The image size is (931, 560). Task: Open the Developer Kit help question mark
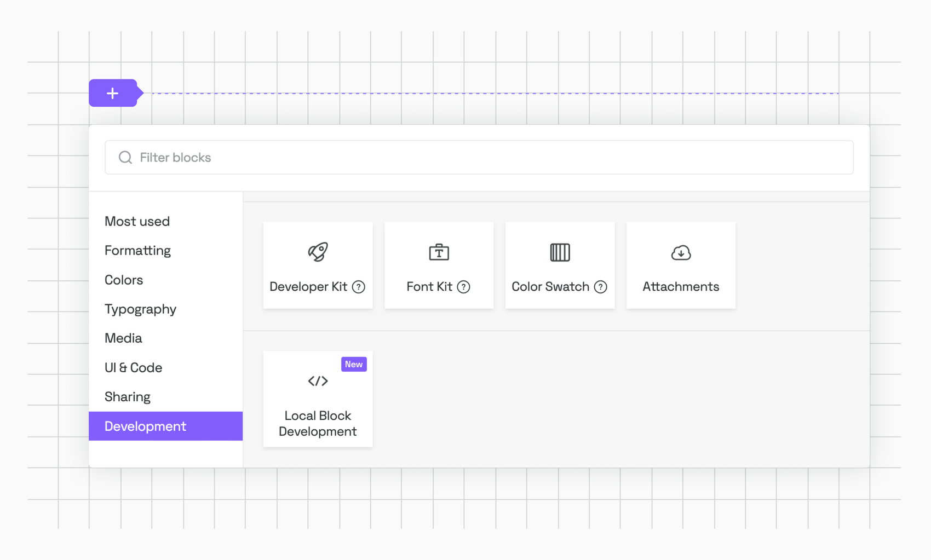click(359, 287)
